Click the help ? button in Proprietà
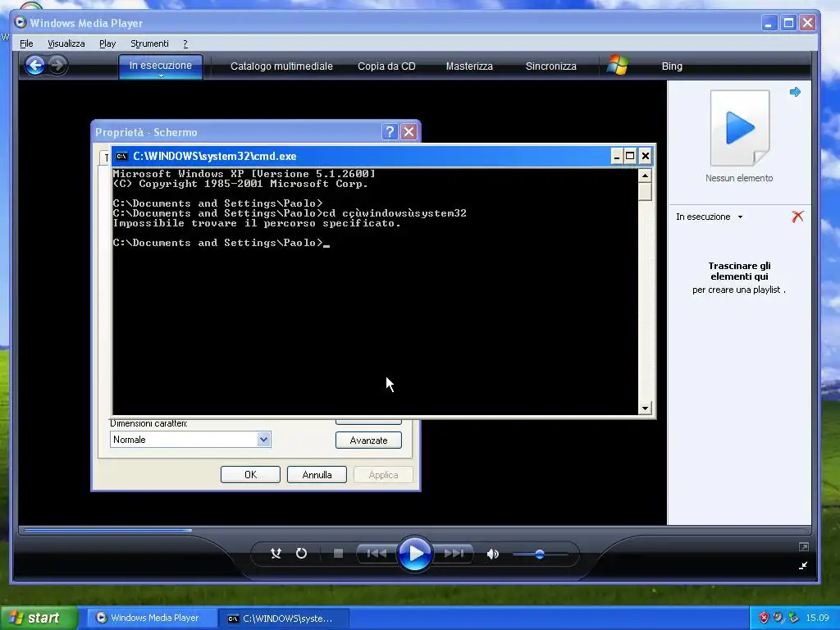This screenshot has height=630, width=840. (390, 132)
